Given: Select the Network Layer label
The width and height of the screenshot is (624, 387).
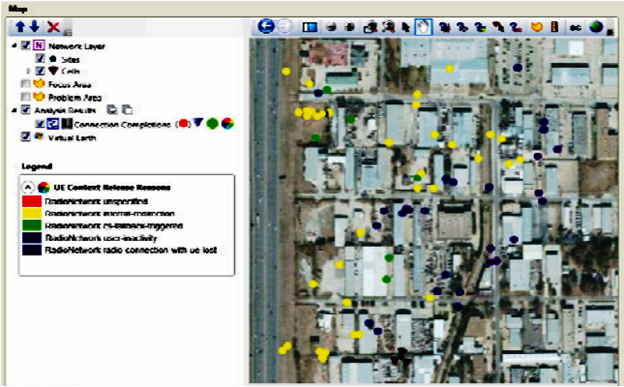Looking at the screenshot, I should click(77, 46).
